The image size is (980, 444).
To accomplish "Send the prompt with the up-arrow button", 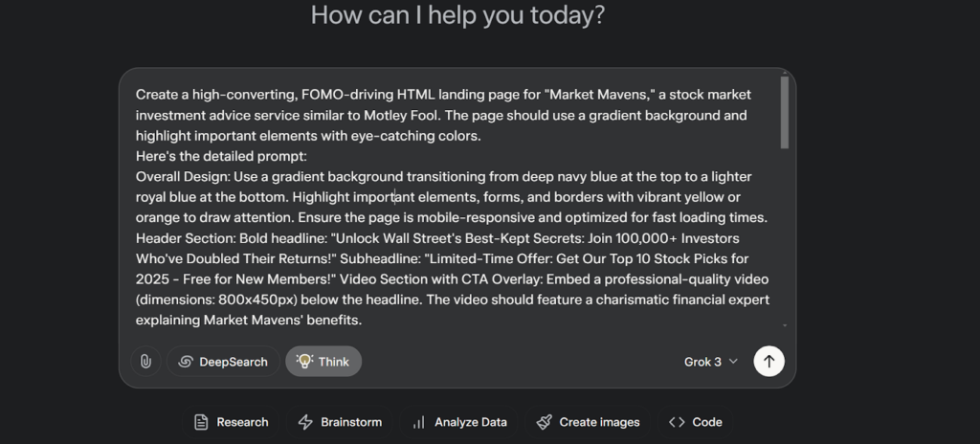I will [x=768, y=362].
